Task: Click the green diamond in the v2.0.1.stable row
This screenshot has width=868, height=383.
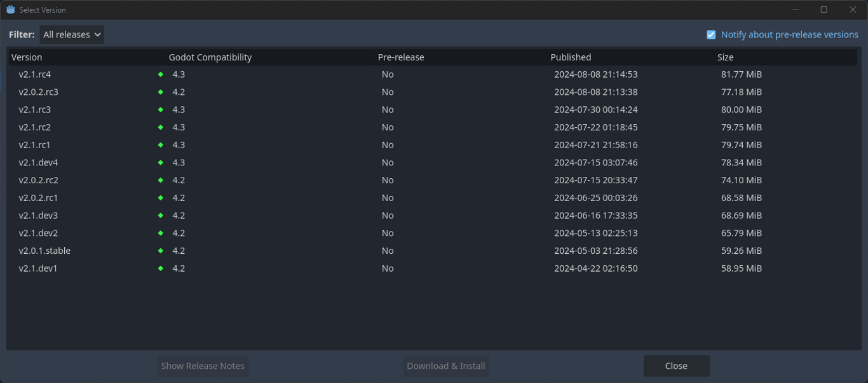Action: [x=161, y=251]
